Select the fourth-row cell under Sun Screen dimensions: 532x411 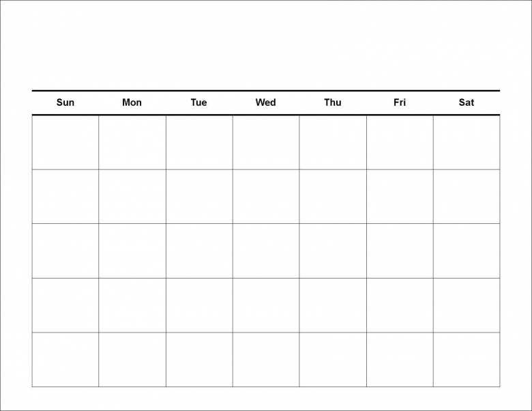[65, 305]
